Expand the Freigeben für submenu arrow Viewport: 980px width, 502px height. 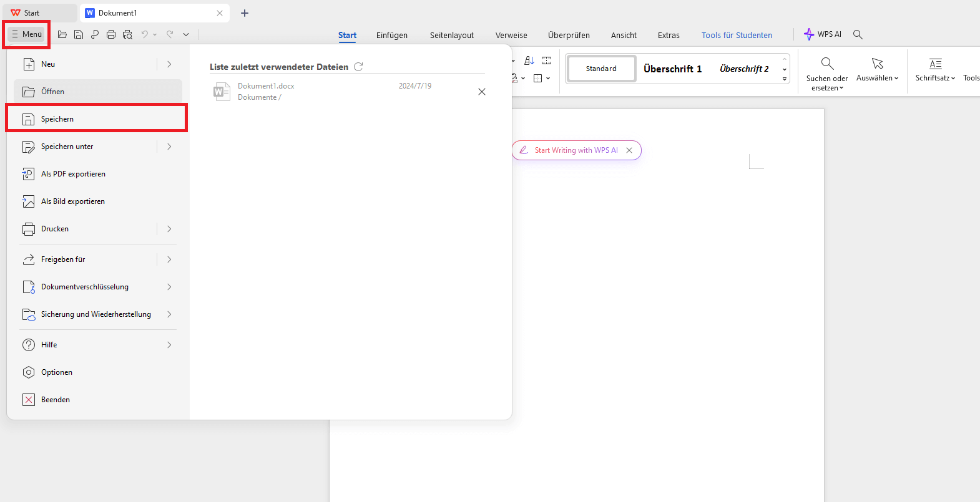pyautogui.click(x=169, y=259)
